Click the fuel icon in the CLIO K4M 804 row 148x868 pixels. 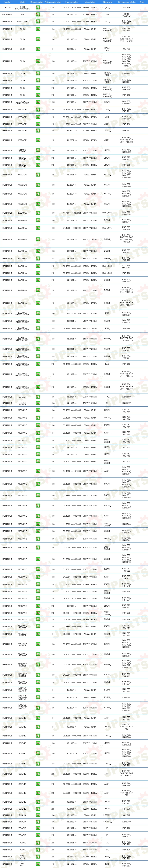[x=38, y=74]
